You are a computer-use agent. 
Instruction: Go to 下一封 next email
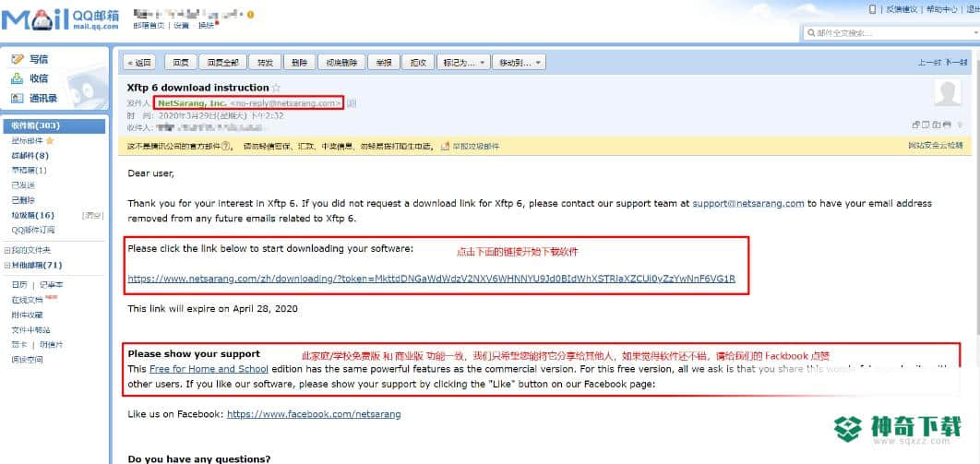click(x=956, y=63)
